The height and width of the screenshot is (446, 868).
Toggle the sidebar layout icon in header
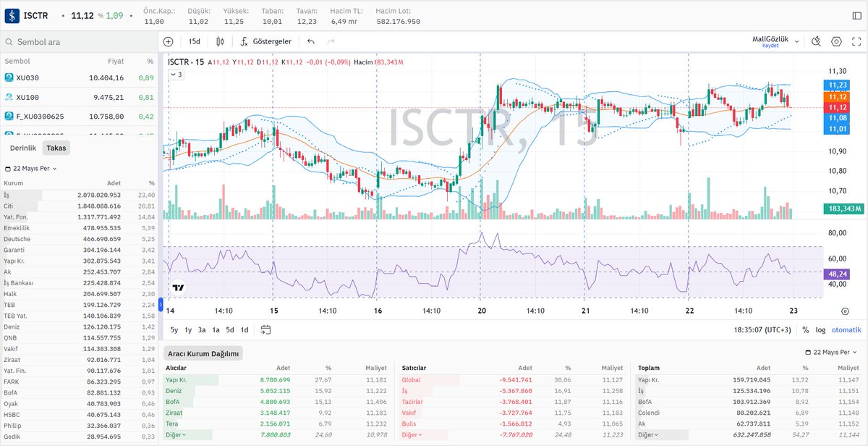[x=856, y=15]
